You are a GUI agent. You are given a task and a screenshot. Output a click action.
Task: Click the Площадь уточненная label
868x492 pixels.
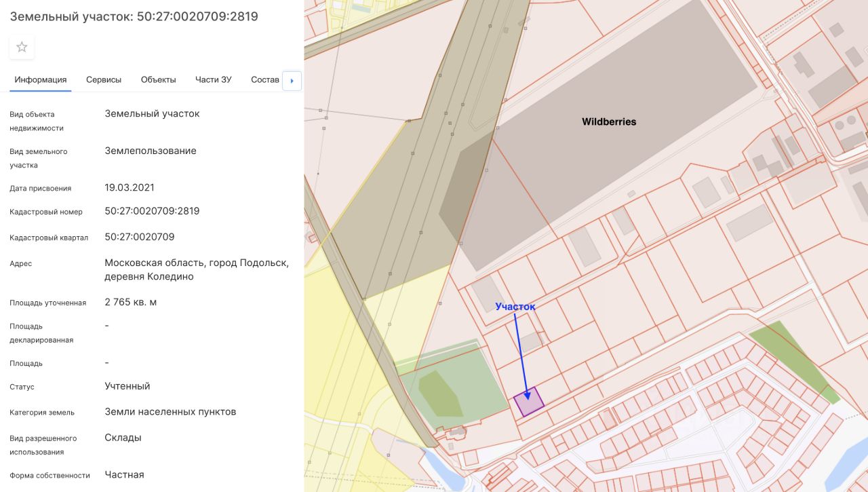point(47,303)
